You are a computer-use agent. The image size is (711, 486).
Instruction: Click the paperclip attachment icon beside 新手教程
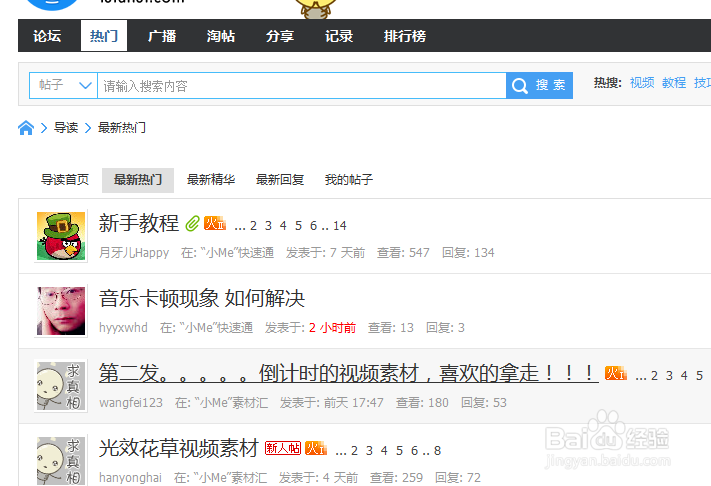[x=192, y=224]
